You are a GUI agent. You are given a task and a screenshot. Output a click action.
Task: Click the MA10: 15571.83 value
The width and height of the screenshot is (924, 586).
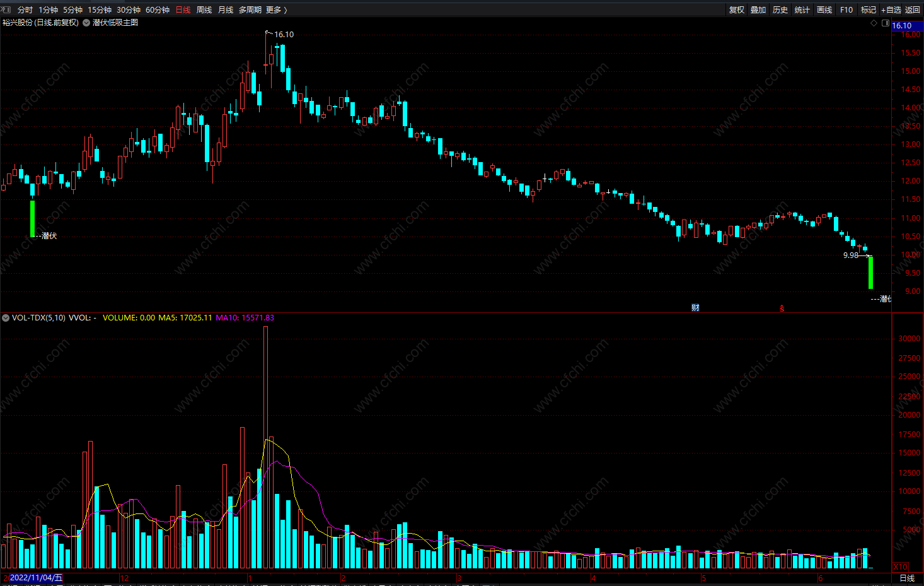point(245,318)
